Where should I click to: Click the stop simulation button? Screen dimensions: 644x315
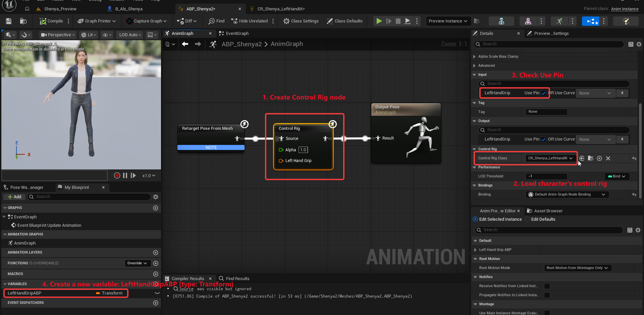coord(398,21)
